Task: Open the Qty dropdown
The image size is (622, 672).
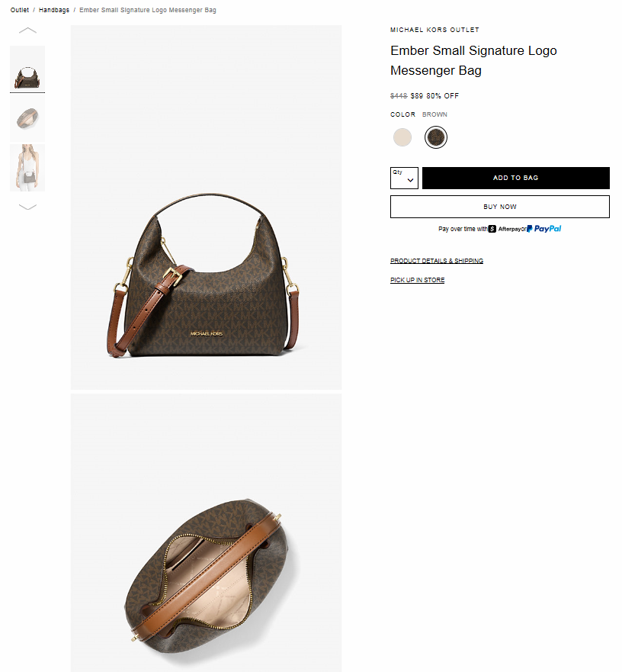Action: pyautogui.click(x=404, y=178)
